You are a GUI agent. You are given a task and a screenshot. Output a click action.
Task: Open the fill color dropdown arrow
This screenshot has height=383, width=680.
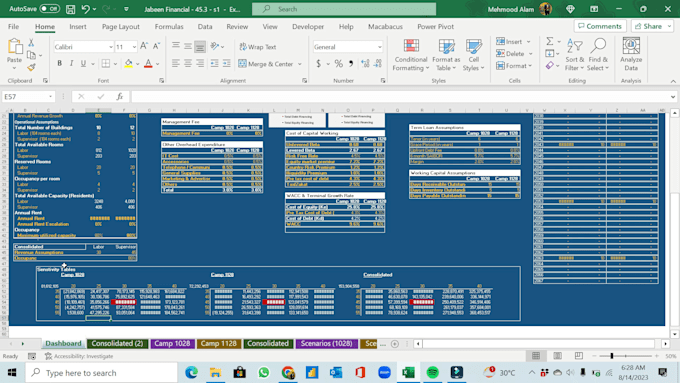(x=137, y=64)
